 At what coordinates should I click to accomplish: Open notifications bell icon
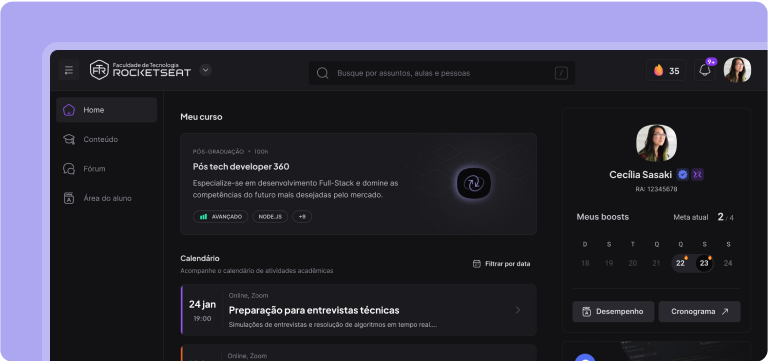tap(705, 71)
